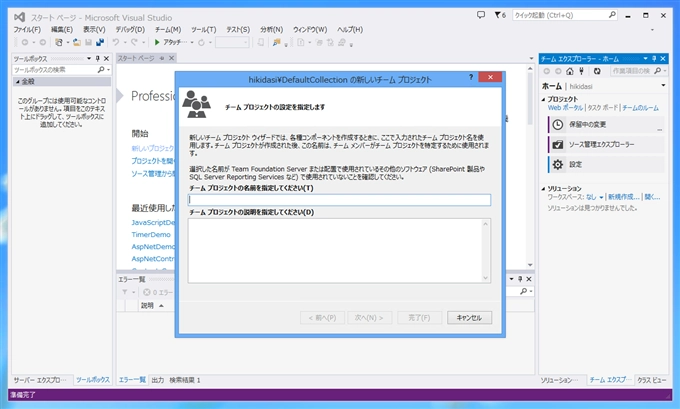Image resolution: width=680 pixels, height=409 pixels.
Task: Pin the Team Explorer panel
Action: coord(654,58)
